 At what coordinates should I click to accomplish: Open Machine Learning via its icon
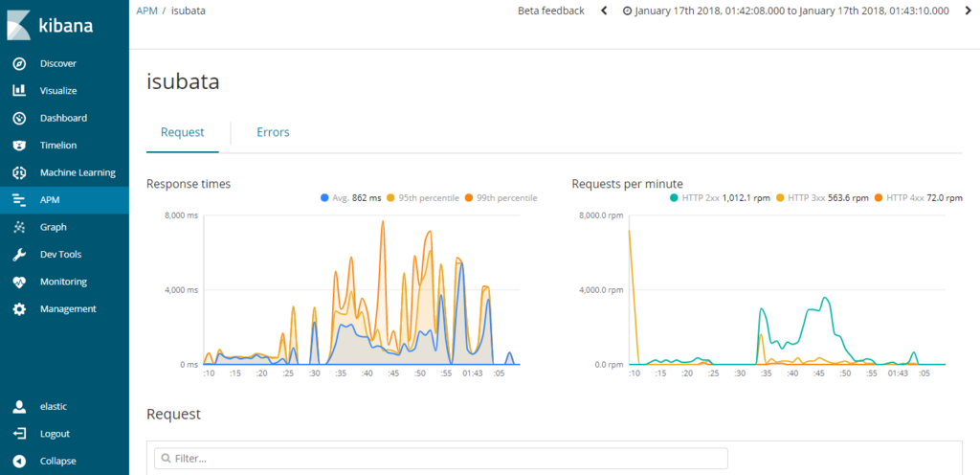(x=19, y=172)
